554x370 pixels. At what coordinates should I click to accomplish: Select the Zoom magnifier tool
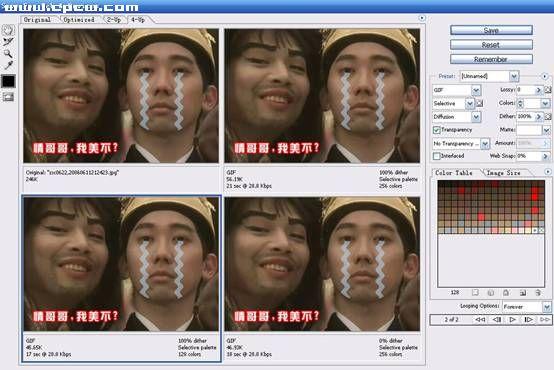(x=8, y=53)
